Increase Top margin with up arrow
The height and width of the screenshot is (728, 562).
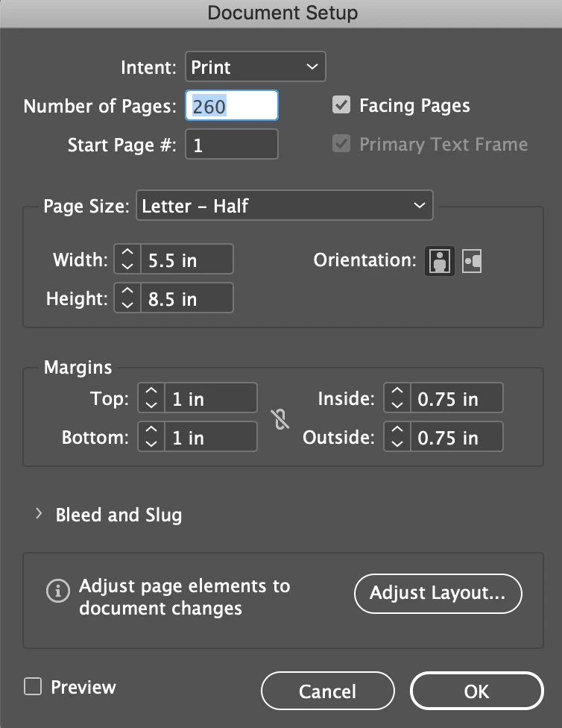(x=151, y=391)
